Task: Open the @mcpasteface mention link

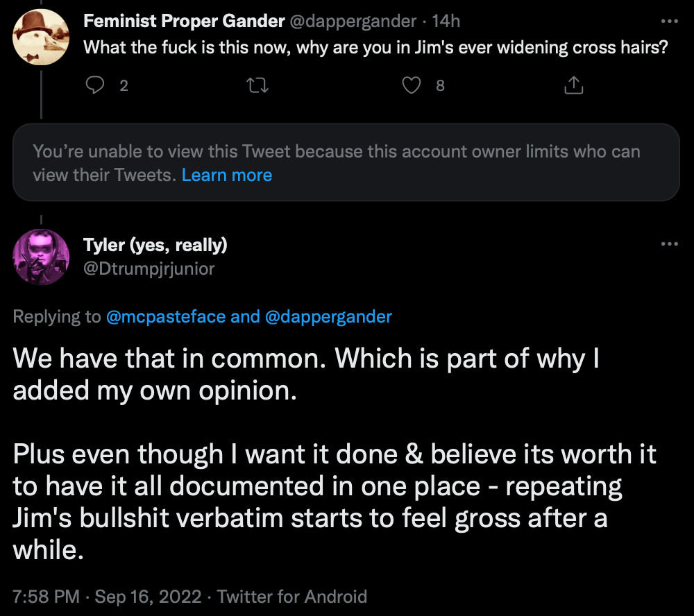Action: click(166, 317)
